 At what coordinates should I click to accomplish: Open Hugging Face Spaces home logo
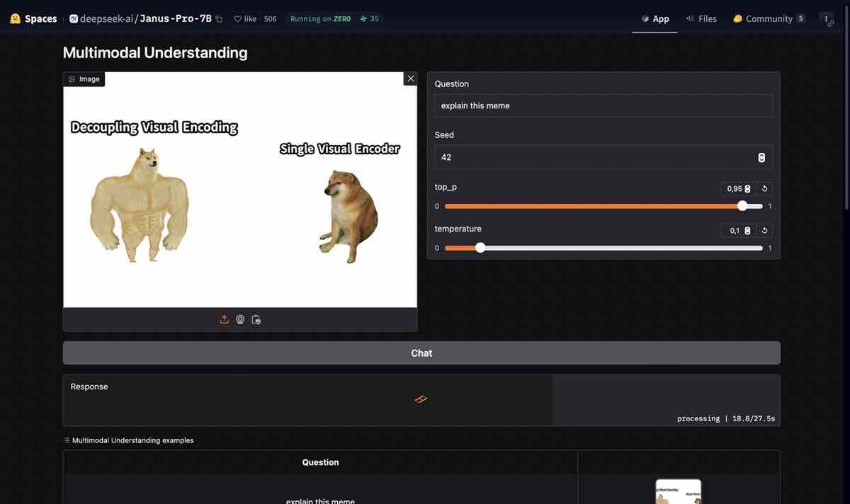33,18
